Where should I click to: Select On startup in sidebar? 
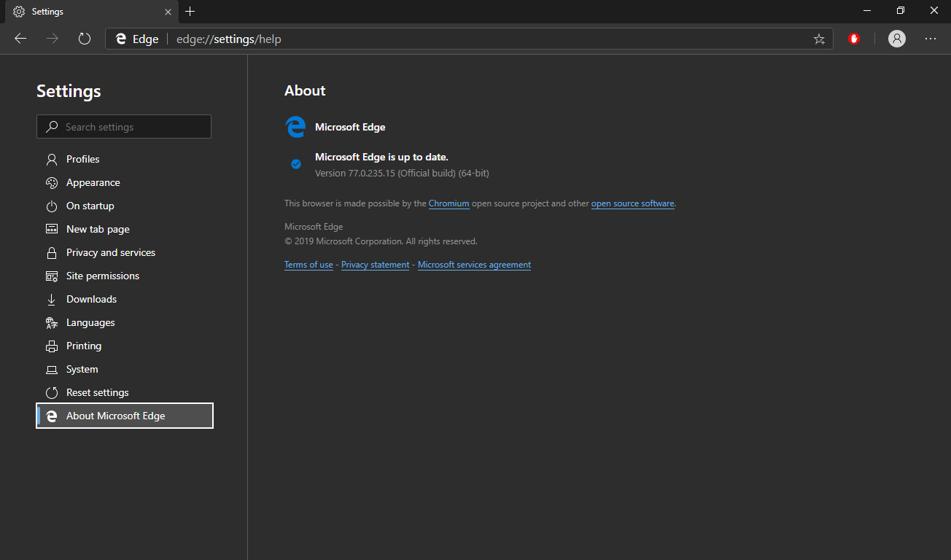click(124, 206)
